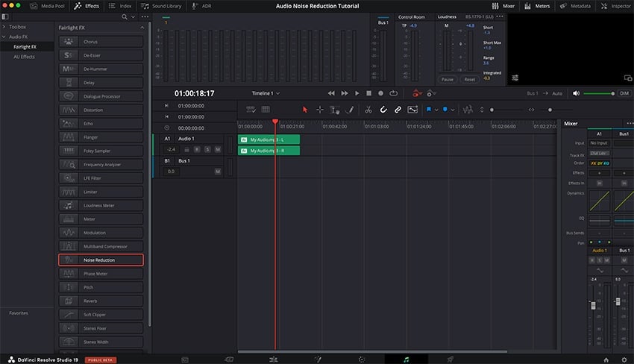Image resolution: width=634 pixels, height=364 pixels.
Task: Open the search options chevron
Action: (x=133, y=16)
